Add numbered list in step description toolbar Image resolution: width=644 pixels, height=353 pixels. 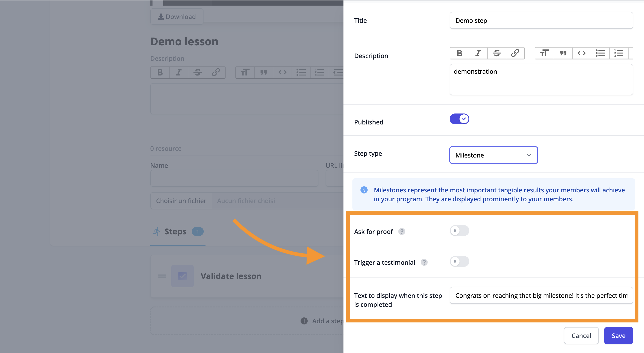[x=619, y=53]
